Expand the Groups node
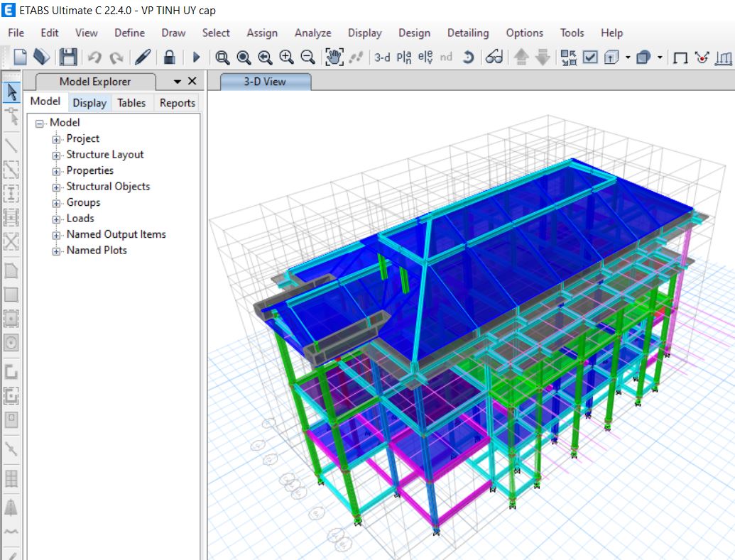This screenshot has width=735, height=560. click(x=56, y=203)
